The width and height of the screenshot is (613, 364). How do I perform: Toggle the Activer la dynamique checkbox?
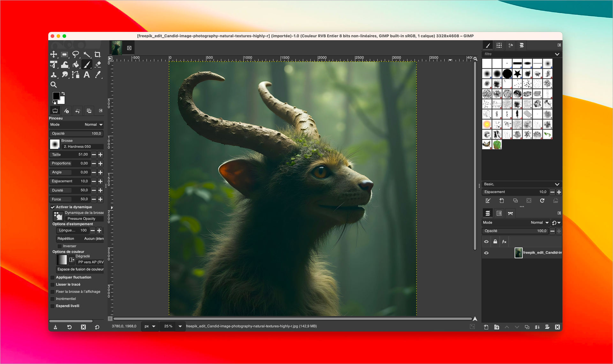pos(53,207)
